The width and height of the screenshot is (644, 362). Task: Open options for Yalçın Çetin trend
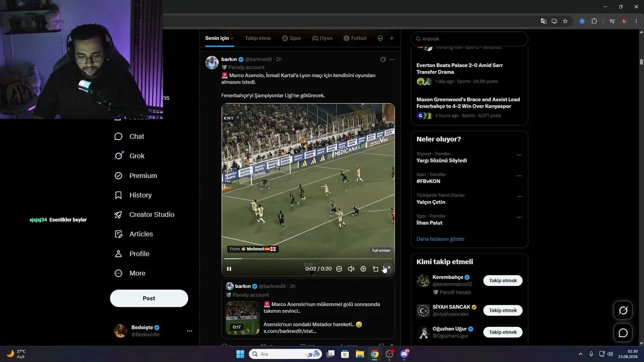tap(519, 197)
